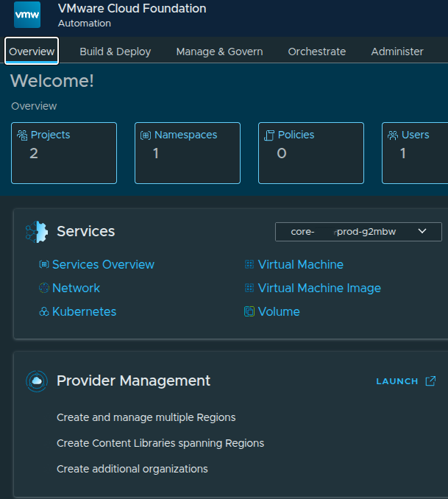Select the Administer tab
448x499 pixels.
pyautogui.click(x=397, y=52)
